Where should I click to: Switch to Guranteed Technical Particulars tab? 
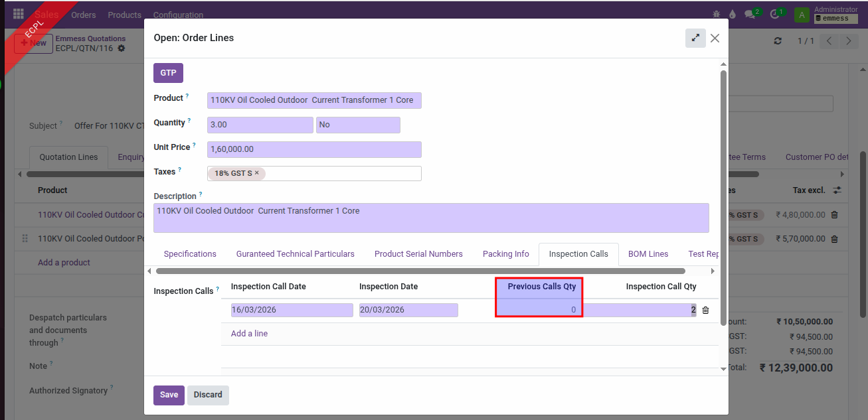(295, 254)
